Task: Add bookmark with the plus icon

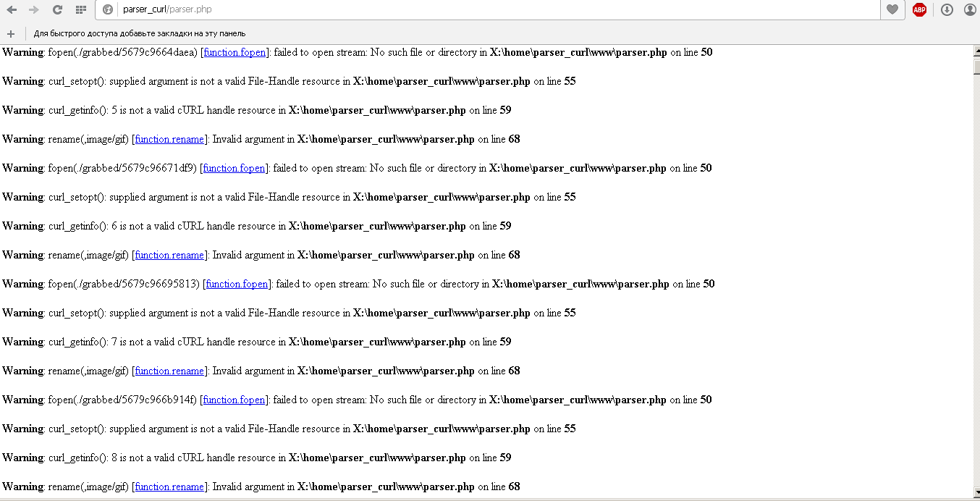Action: coord(11,33)
